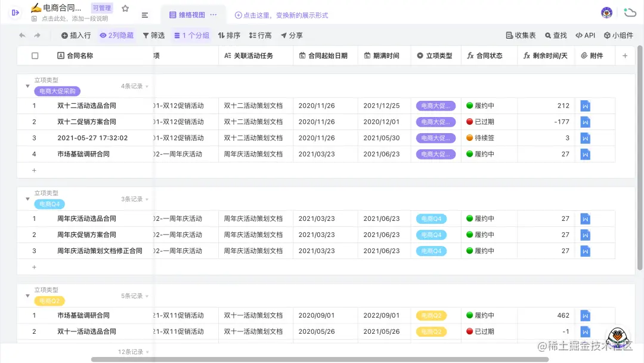Viewport: 644px width, 363px height.
Task: Add a new record under 电商Q4 group
Action: click(34, 267)
